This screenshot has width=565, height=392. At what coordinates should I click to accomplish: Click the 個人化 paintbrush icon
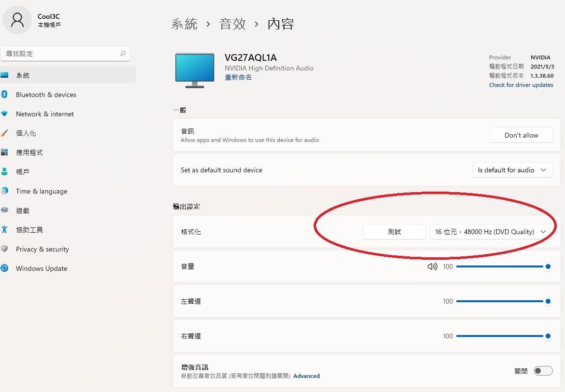tap(4, 133)
